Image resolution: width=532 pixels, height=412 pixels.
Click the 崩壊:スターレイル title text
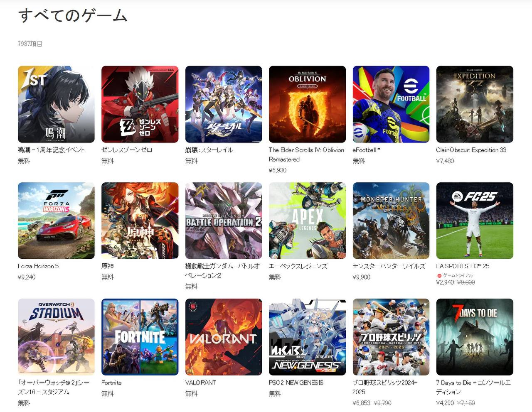[209, 150]
